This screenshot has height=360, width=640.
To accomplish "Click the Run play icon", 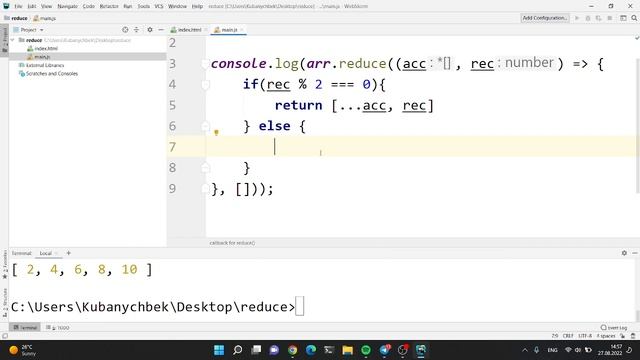I will [577, 18].
